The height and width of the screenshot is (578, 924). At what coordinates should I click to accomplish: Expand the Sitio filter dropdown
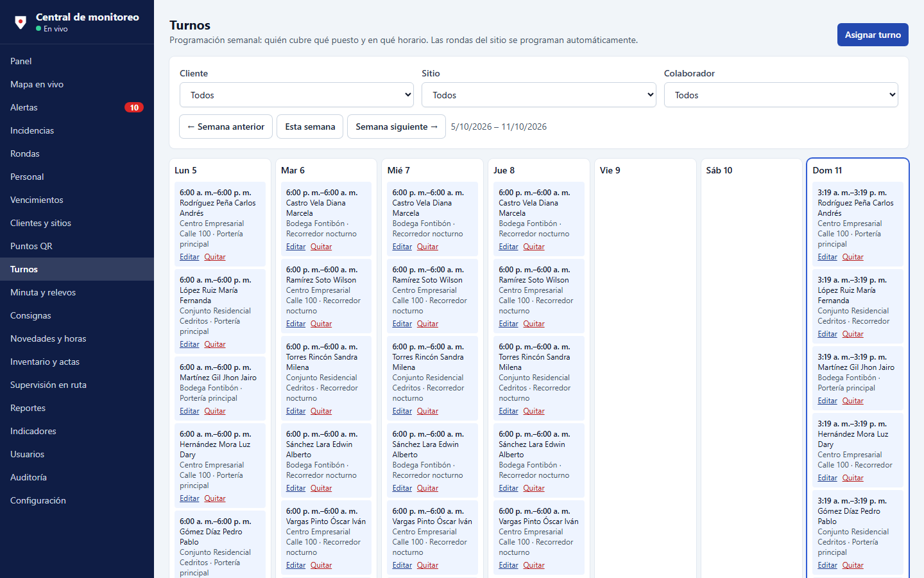(539, 95)
